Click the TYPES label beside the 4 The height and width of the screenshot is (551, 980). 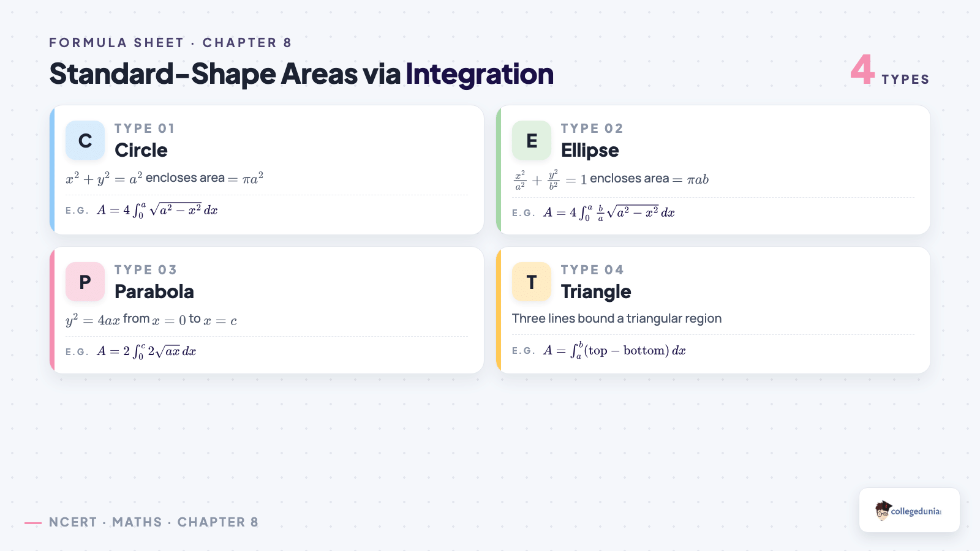click(x=905, y=80)
